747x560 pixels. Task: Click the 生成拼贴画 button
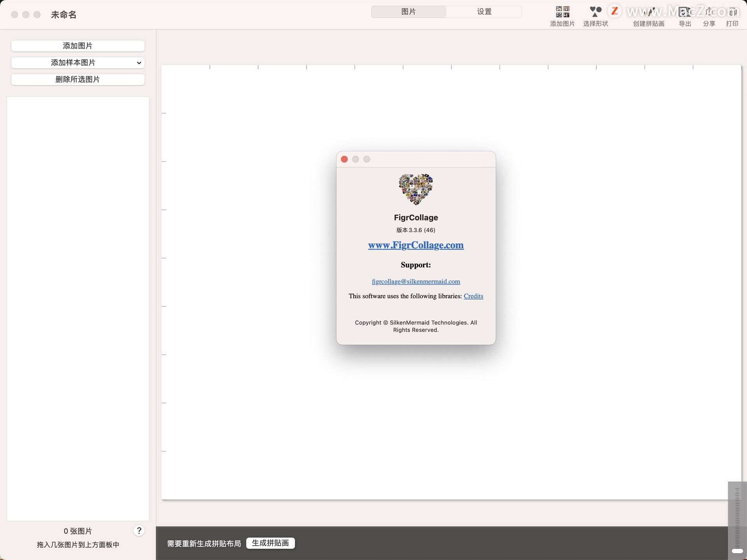point(270,543)
